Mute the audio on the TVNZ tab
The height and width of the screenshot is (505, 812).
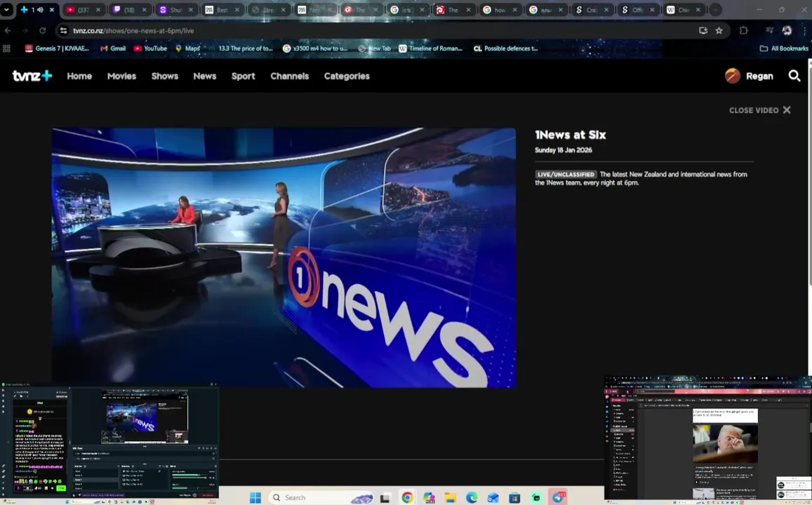[x=41, y=10]
